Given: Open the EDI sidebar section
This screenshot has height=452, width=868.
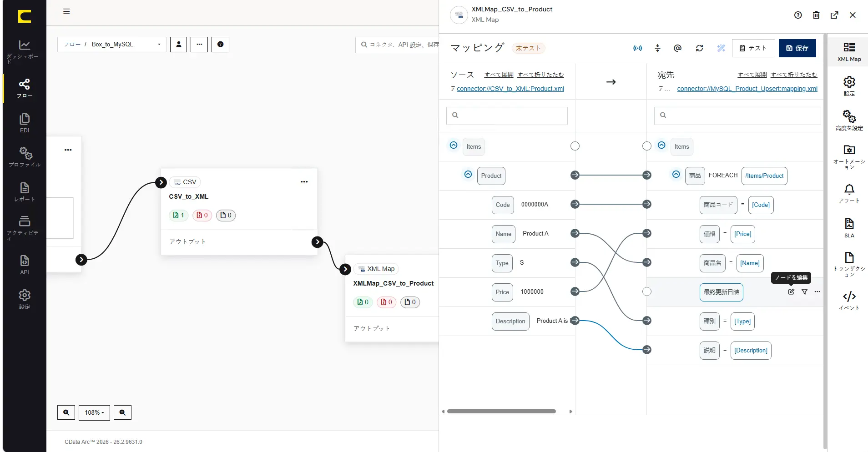Looking at the screenshot, I should coord(24,123).
